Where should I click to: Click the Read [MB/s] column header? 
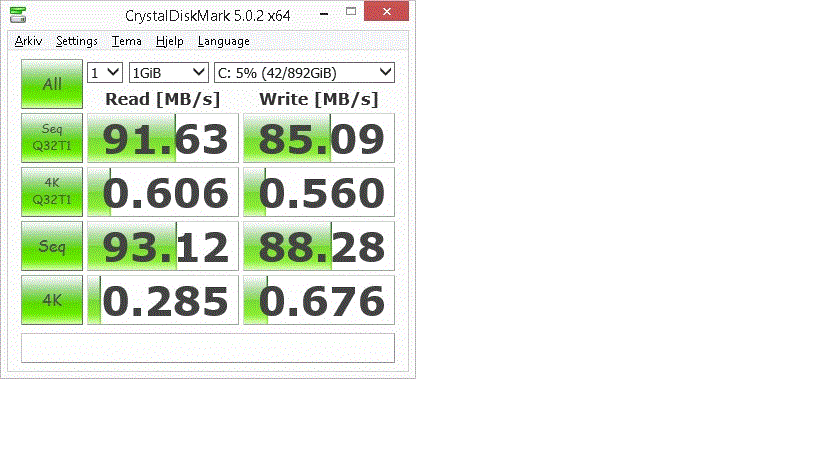[x=162, y=99]
